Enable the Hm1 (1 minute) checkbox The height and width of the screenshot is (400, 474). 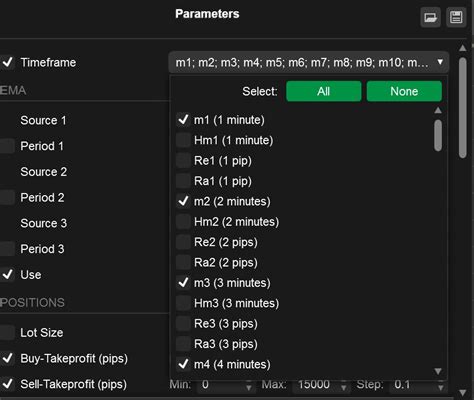183,140
